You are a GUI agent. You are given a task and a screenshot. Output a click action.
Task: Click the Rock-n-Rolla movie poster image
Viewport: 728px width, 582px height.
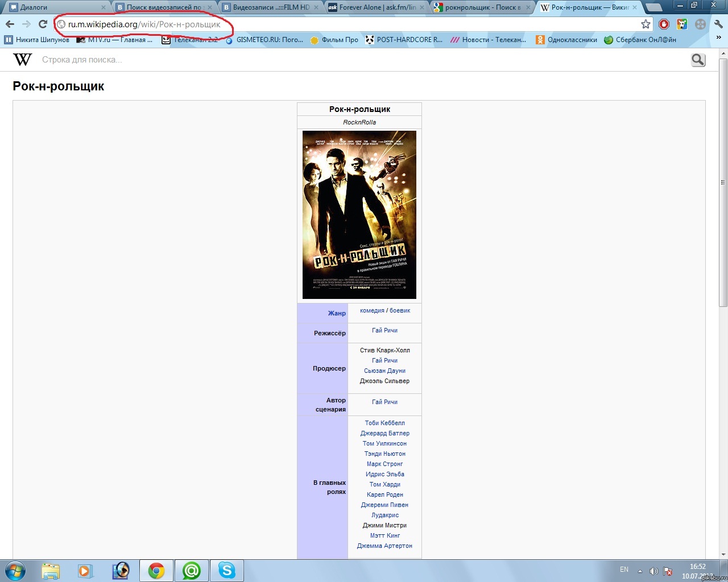point(359,215)
